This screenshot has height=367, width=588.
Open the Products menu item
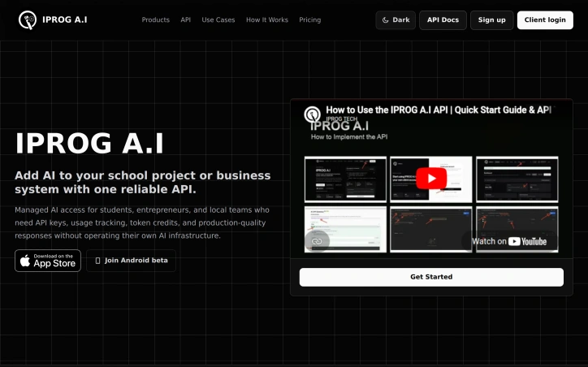tap(156, 19)
